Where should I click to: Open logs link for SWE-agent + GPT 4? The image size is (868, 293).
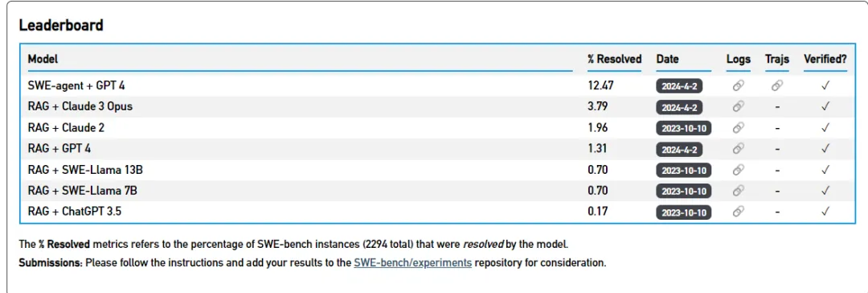click(738, 85)
